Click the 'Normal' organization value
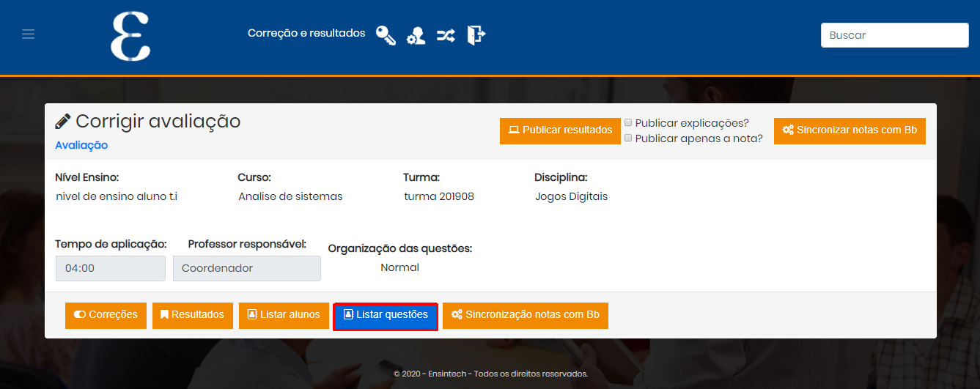 (x=399, y=267)
